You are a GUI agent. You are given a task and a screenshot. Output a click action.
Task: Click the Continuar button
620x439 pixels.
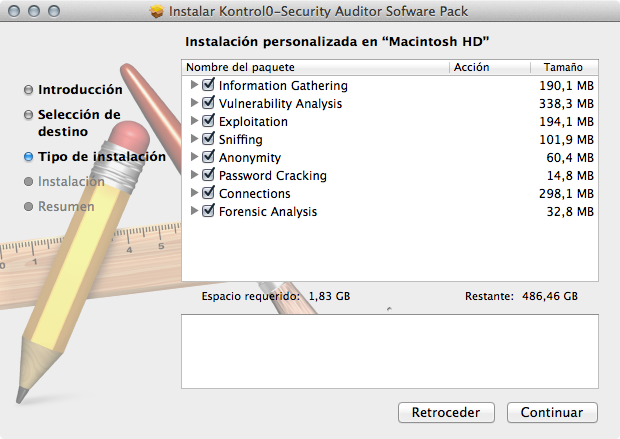[552, 413]
